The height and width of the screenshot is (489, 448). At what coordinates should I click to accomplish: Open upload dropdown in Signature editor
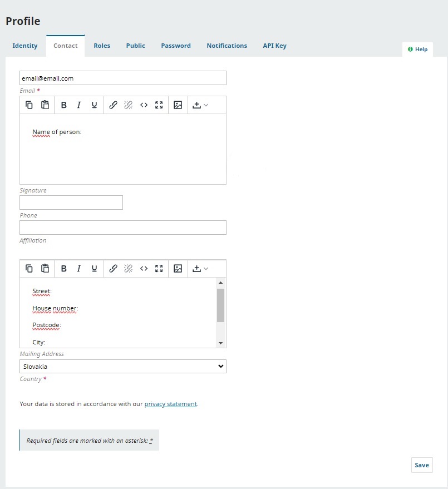pyautogui.click(x=200, y=105)
